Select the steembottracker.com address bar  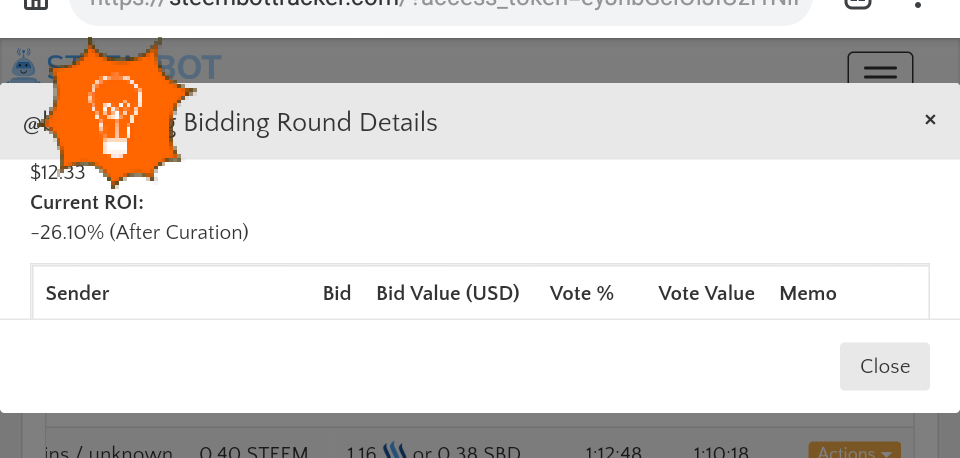441,6
